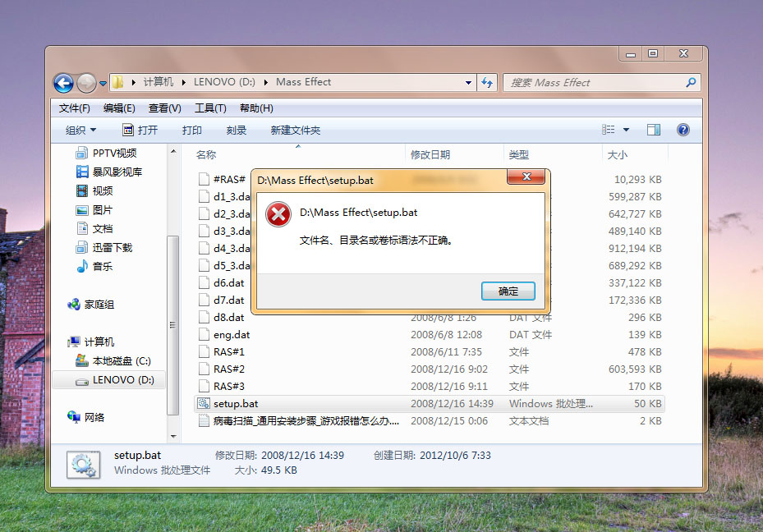This screenshot has width=763, height=532.
Task: Open the 查看(V) menu
Action: pyautogui.click(x=164, y=108)
